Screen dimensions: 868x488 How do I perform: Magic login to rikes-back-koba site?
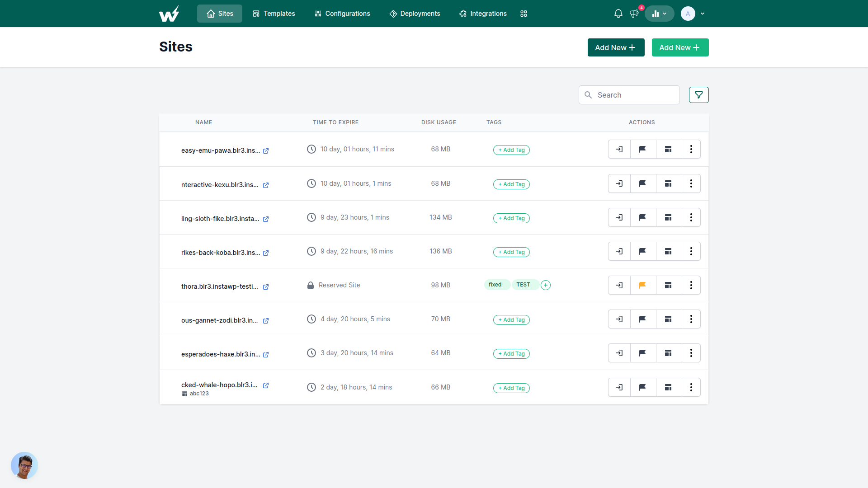click(619, 251)
